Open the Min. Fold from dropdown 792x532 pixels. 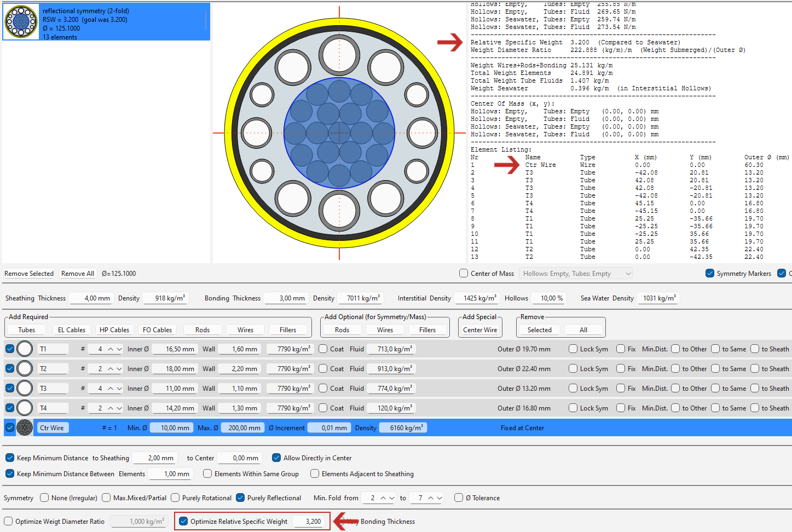point(392,498)
